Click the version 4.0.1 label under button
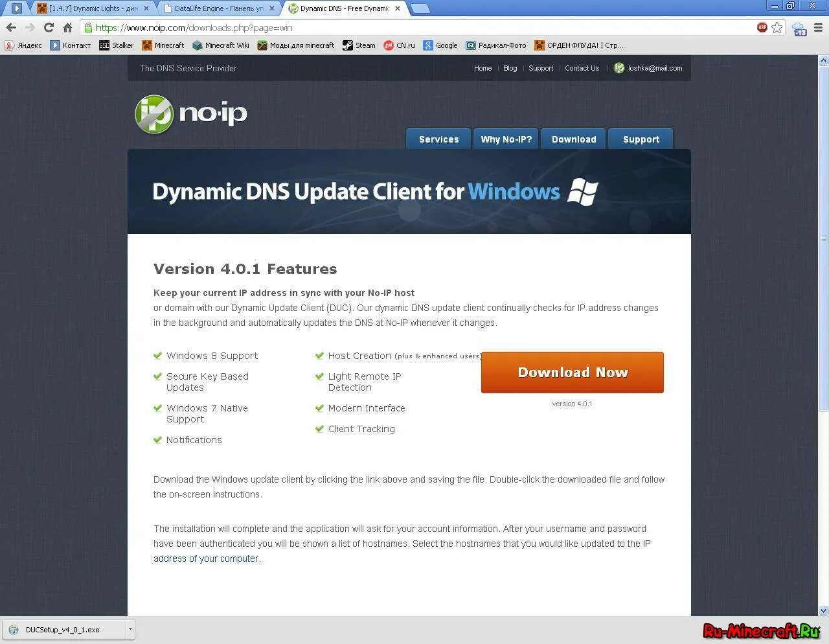 [x=572, y=404]
